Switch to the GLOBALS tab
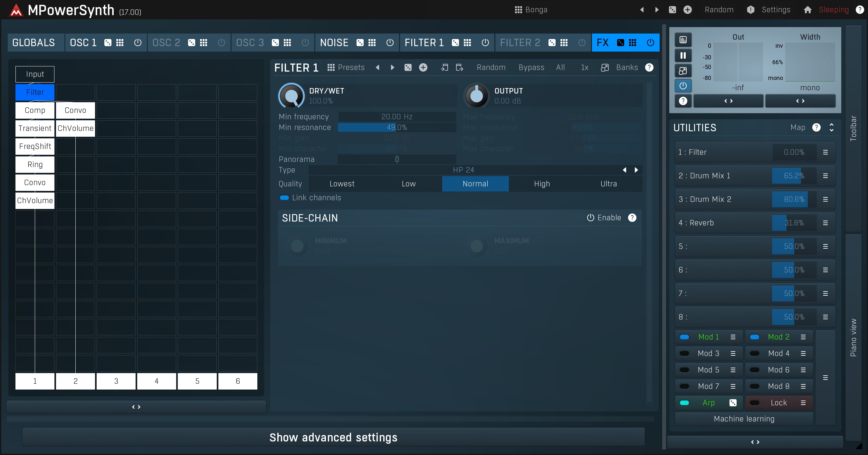 [x=34, y=43]
